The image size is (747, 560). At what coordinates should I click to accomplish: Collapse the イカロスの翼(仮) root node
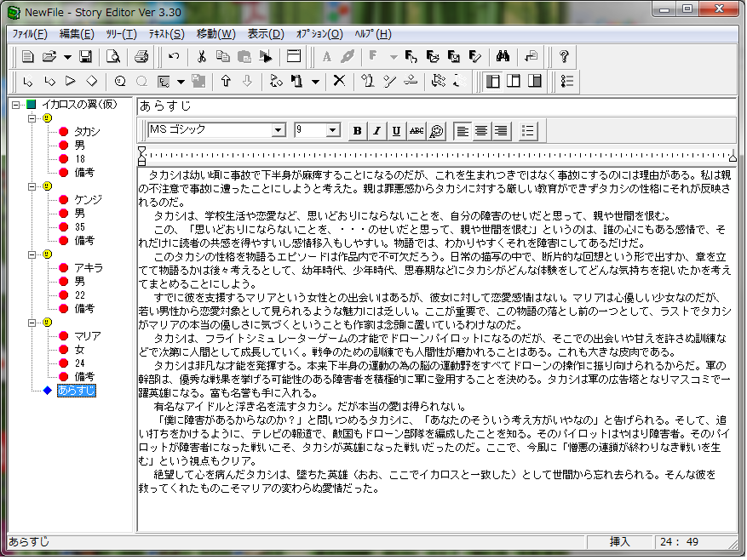[15, 105]
